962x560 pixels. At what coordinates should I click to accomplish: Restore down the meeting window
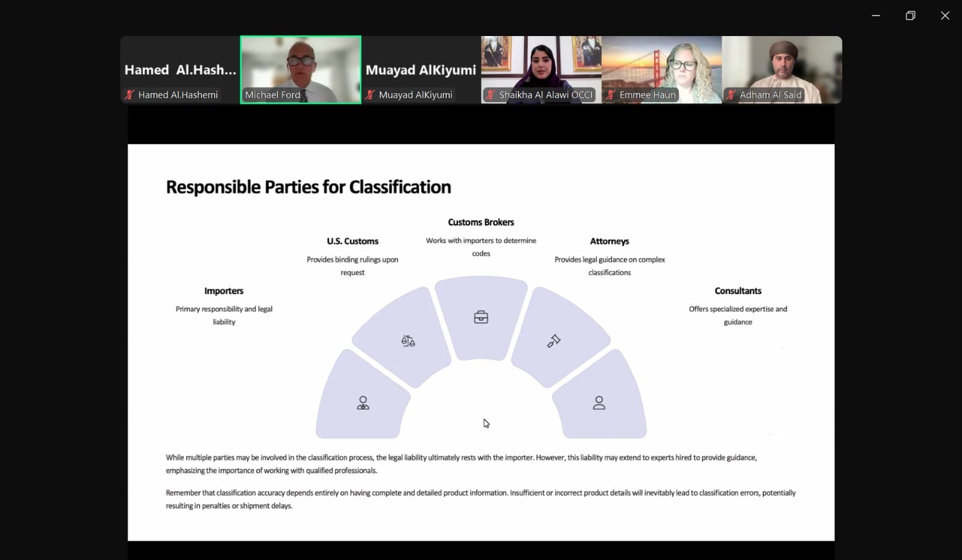pyautogui.click(x=910, y=16)
